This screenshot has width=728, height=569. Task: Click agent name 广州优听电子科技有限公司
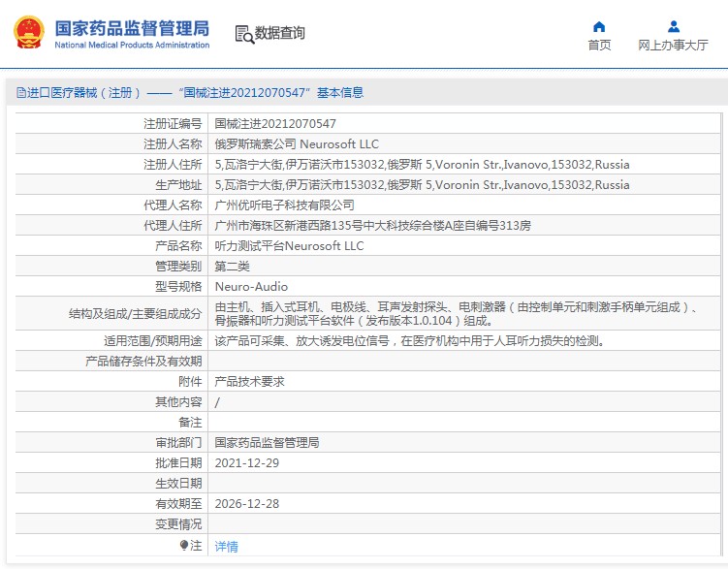(x=285, y=205)
